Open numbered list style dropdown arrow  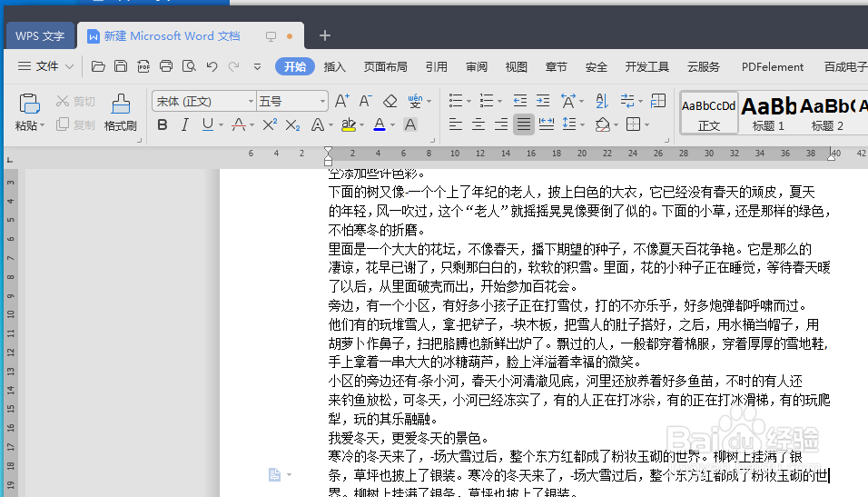[x=500, y=102]
